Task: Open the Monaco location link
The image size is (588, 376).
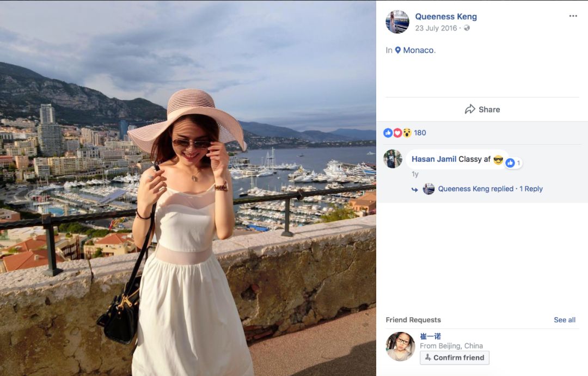Action: [418, 50]
